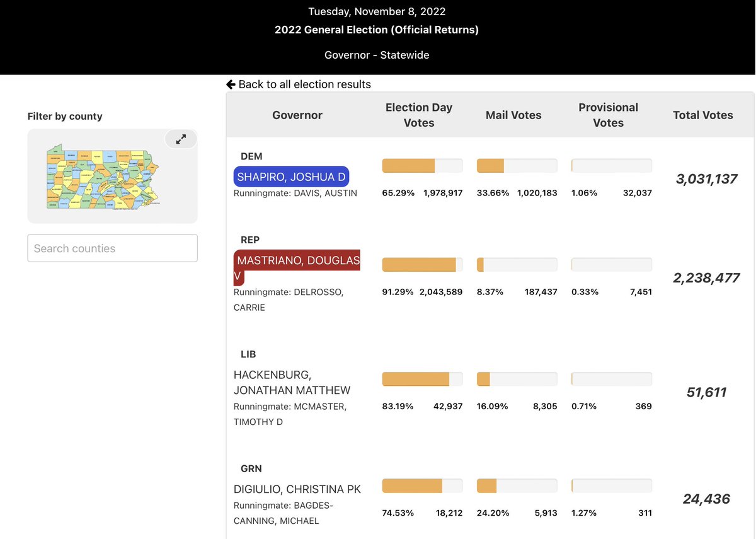Click the LIB party label
756x539 pixels.
pyautogui.click(x=248, y=354)
